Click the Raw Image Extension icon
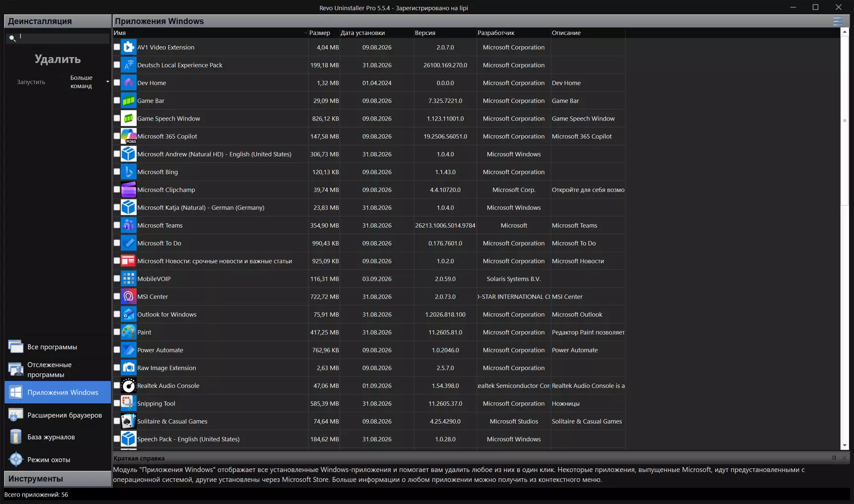 tap(129, 367)
